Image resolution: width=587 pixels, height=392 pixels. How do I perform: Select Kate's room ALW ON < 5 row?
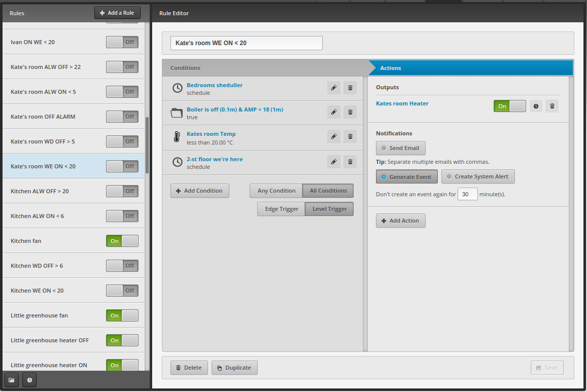pos(74,92)
